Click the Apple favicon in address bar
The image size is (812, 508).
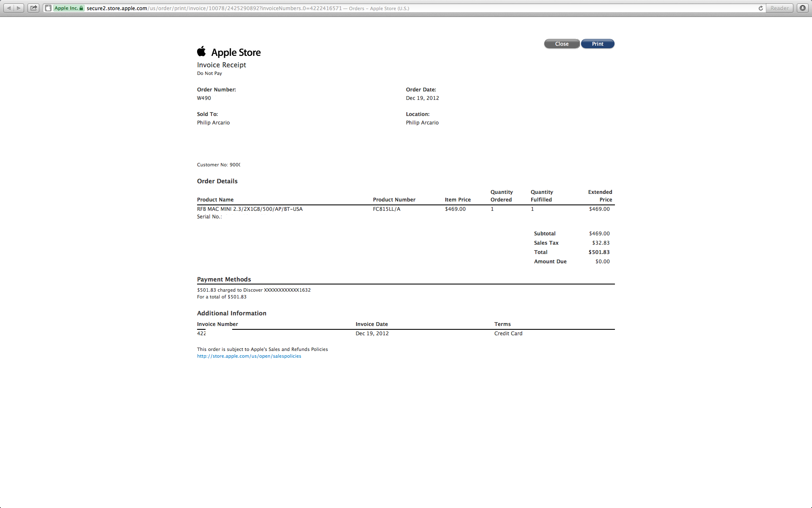[48, 8]
